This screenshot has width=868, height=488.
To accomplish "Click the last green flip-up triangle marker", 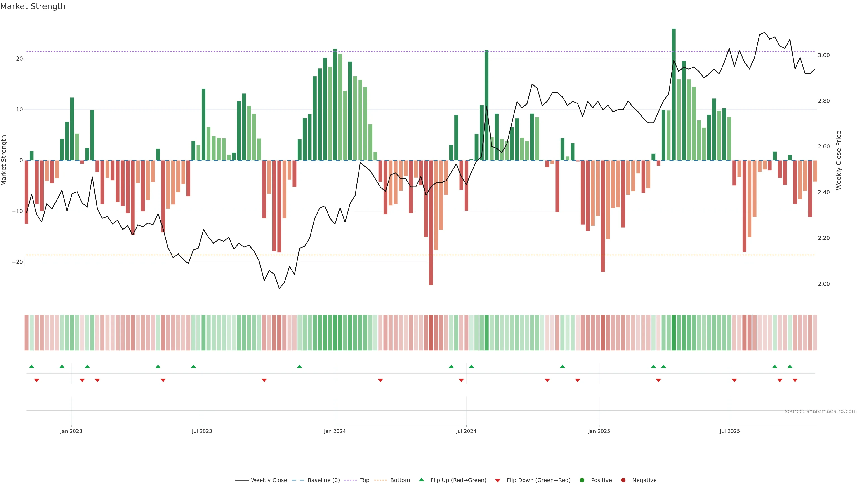I will click(790, 366).
